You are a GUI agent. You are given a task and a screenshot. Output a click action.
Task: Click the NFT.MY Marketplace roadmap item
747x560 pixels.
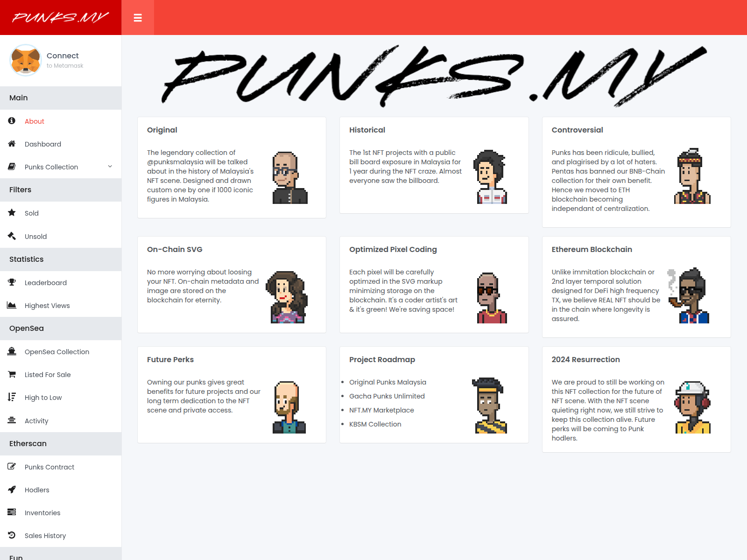coord(382,410)
